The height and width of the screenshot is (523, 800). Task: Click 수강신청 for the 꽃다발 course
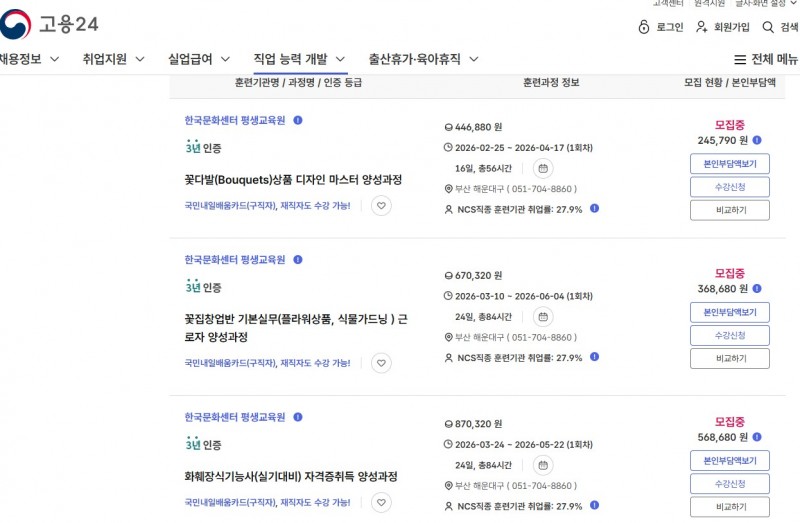729,187
